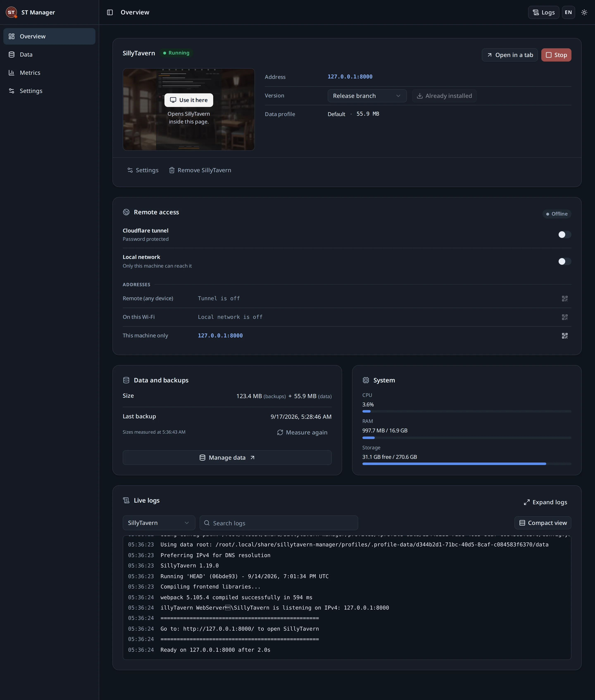
Task: Click the RAM usage progress bar
Action: [466, 438]
